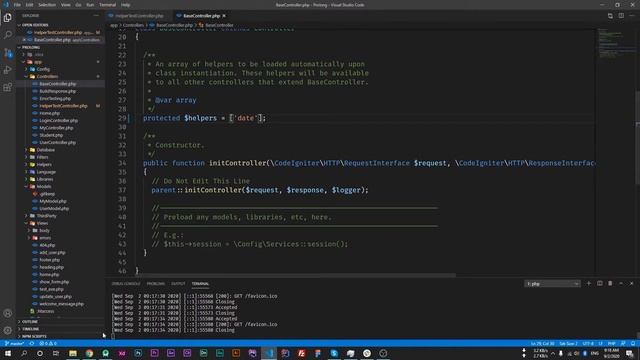The height and width of the screenshot is (360, 640).
Task: Open the Selection menu
Action: [x=47, y=5]
